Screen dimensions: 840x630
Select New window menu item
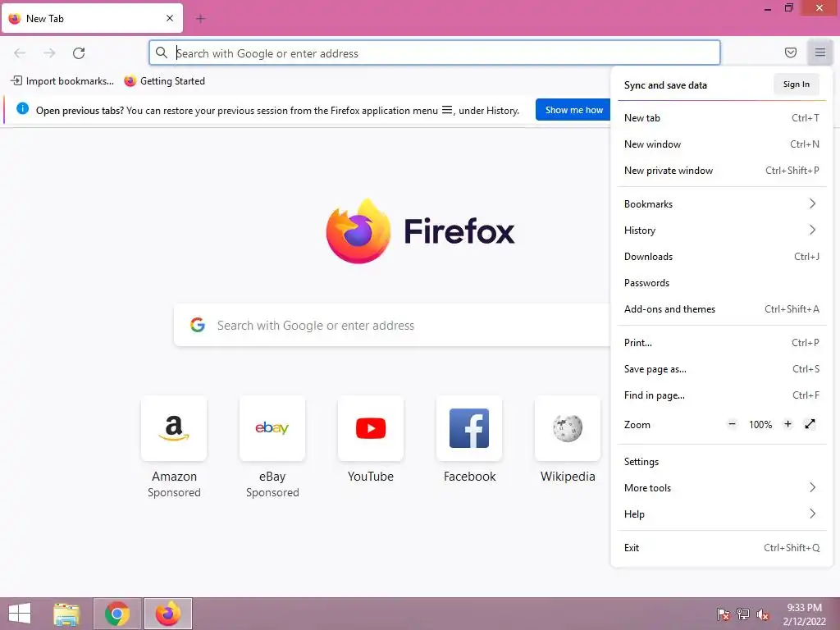(x=722, y=144)
